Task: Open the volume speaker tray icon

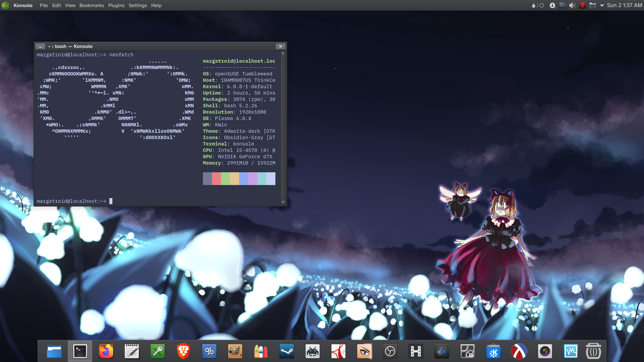Action: point(573,5)
